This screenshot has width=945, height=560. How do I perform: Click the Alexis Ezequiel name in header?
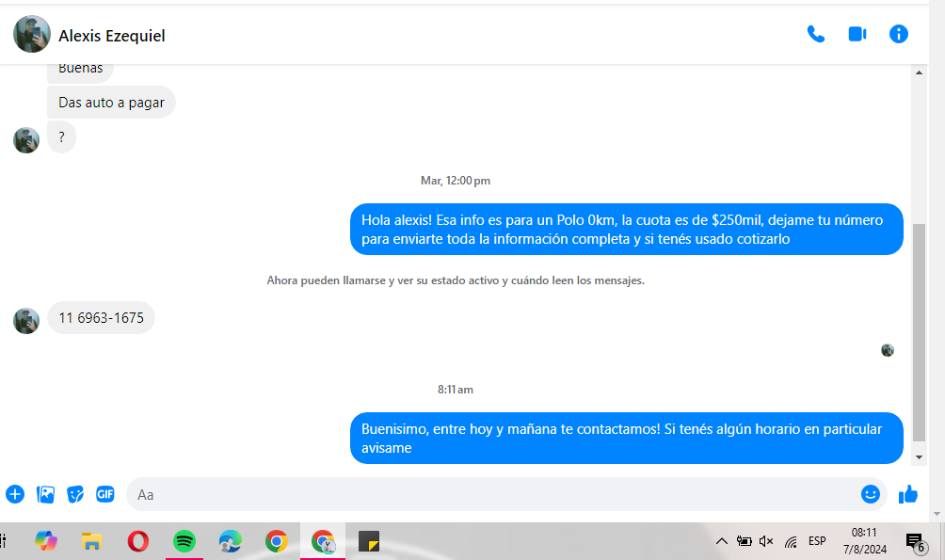click(x=111, y=36)
